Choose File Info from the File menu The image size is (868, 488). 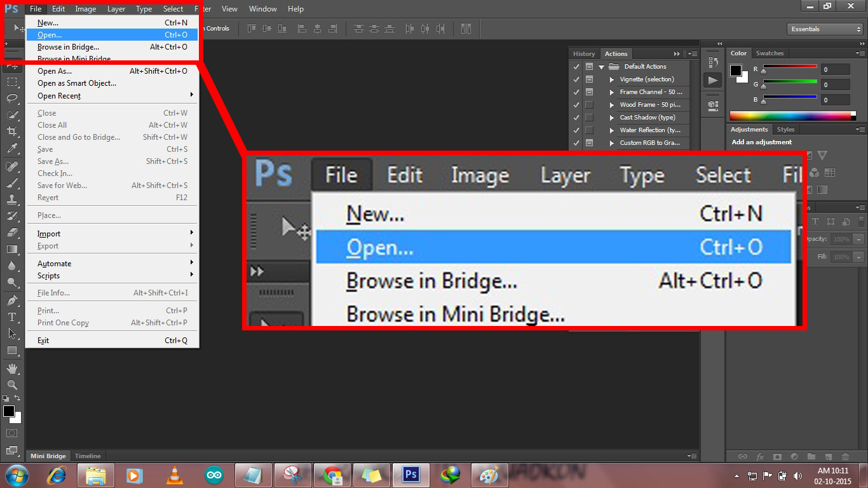tap(112, 293)
